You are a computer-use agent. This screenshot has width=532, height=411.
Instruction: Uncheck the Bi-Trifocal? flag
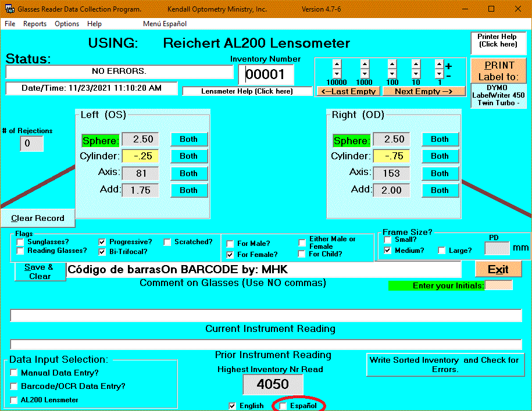102,252
